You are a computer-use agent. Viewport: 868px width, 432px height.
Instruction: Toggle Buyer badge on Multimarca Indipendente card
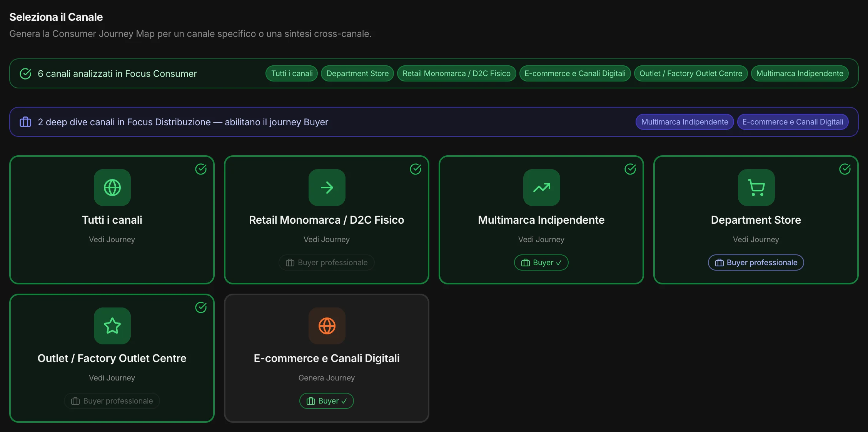(541, 263)
